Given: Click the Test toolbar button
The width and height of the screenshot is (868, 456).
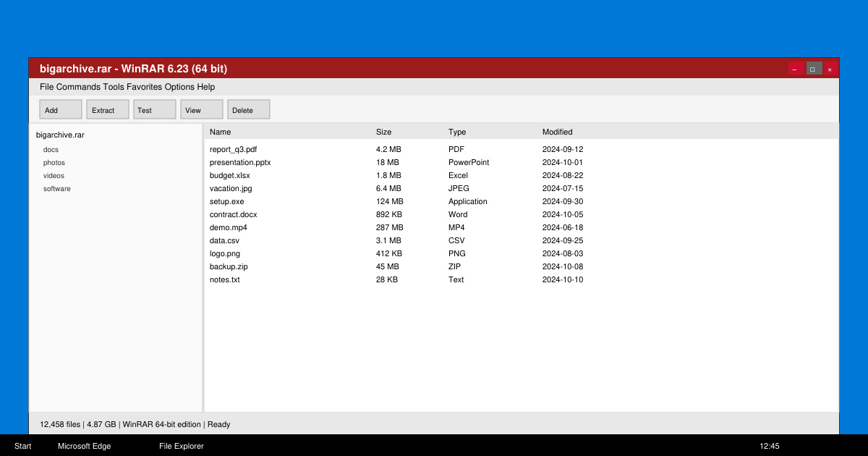Looking at the screenshot, I should click(155, 109).
